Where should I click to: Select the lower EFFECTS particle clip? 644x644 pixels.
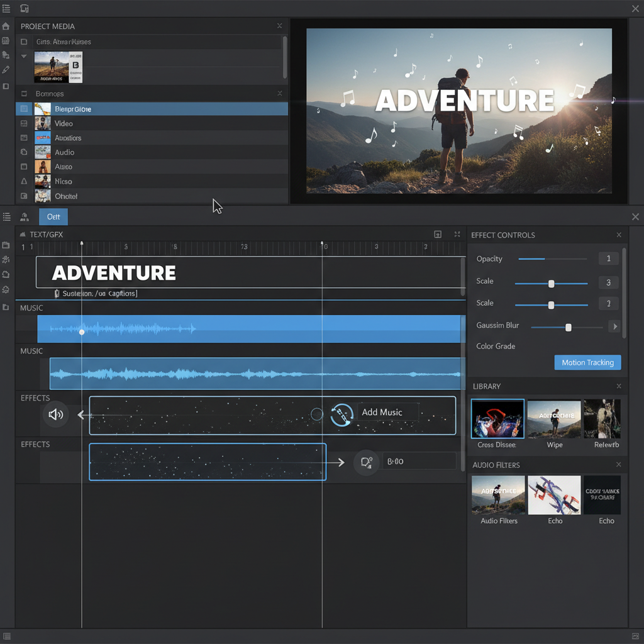208,462
